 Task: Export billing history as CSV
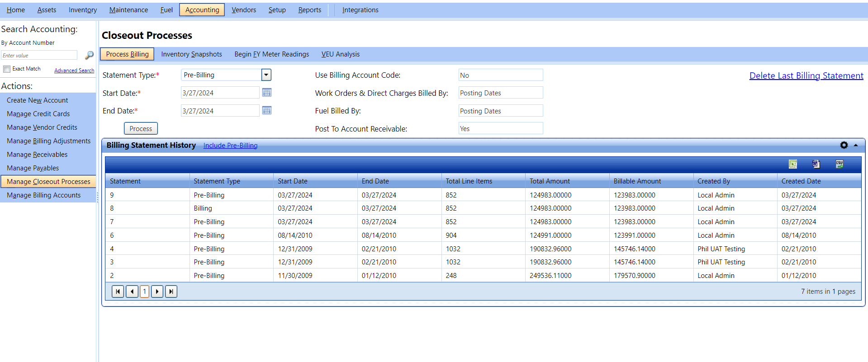pos(839,164)
